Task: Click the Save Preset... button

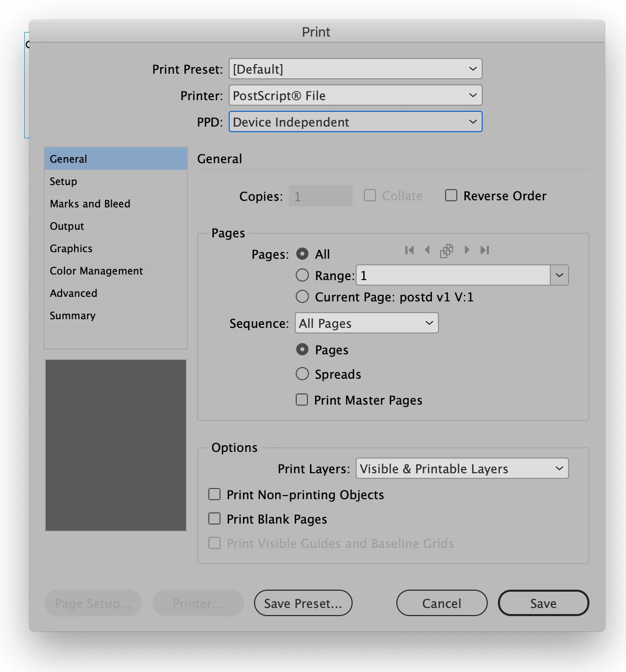Action: click(x=303, y=603)
